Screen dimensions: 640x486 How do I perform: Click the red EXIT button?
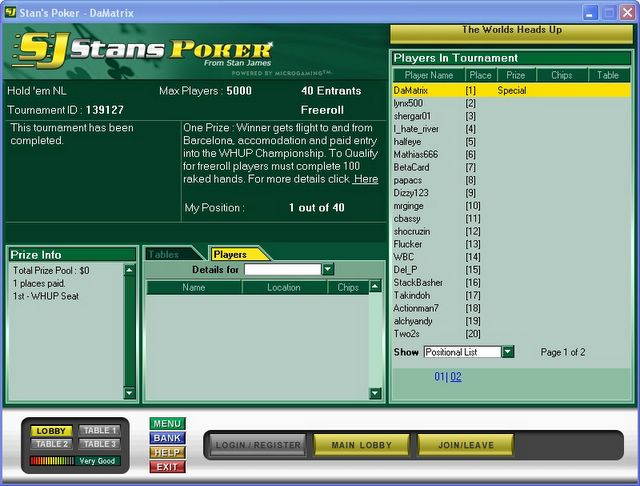click(x=167, y=467)
